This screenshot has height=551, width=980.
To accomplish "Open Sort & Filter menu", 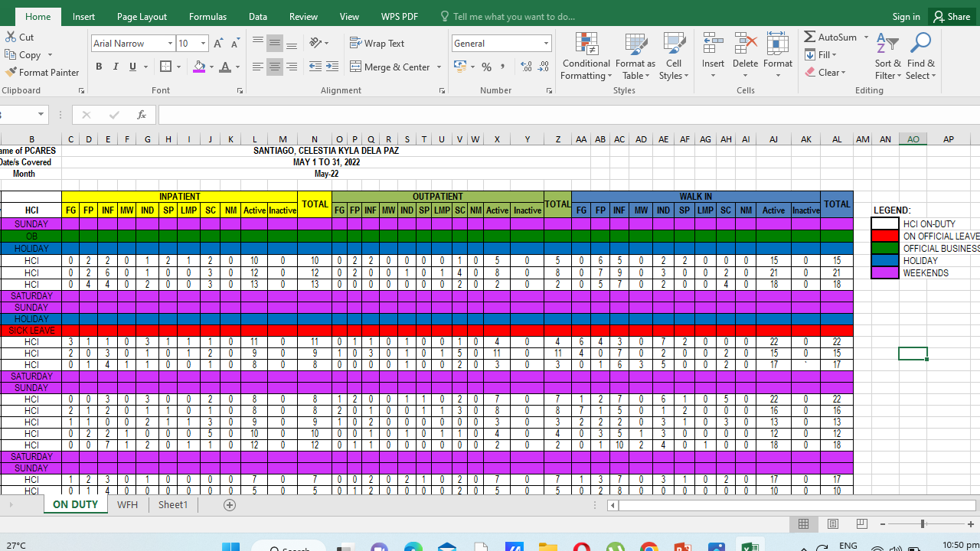I will [x=888, y=56].
